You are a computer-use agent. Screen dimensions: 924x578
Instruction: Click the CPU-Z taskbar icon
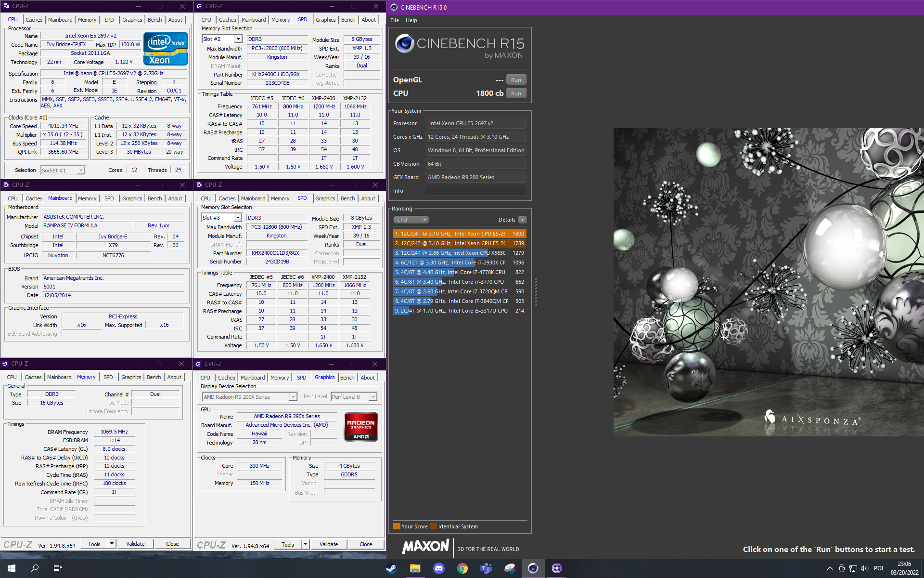tap(556, 568)
